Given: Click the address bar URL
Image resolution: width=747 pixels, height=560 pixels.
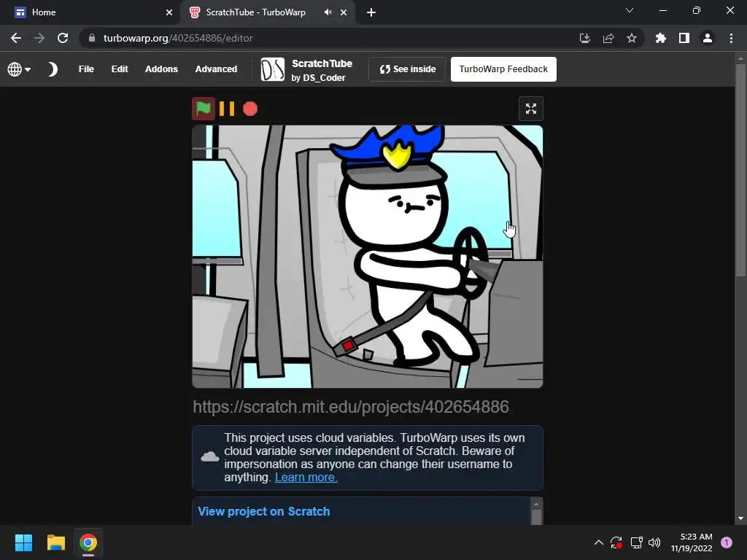Looking at the screenshot, I should 178,38.
